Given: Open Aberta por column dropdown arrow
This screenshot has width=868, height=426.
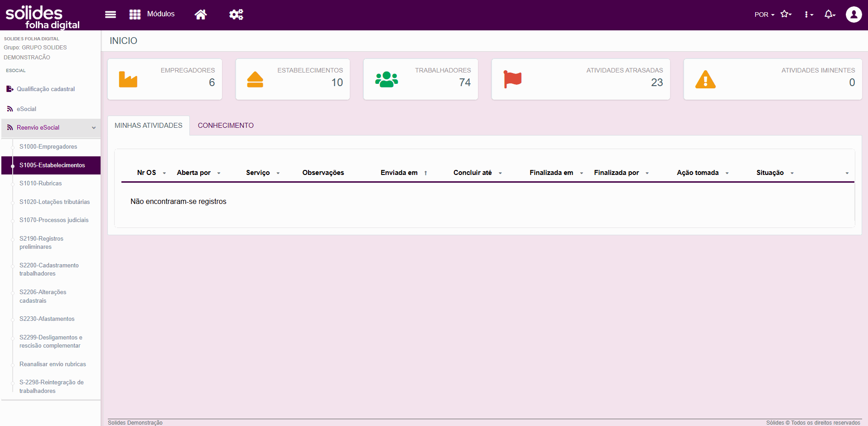Looking at the screenshot, I should 219,173.
